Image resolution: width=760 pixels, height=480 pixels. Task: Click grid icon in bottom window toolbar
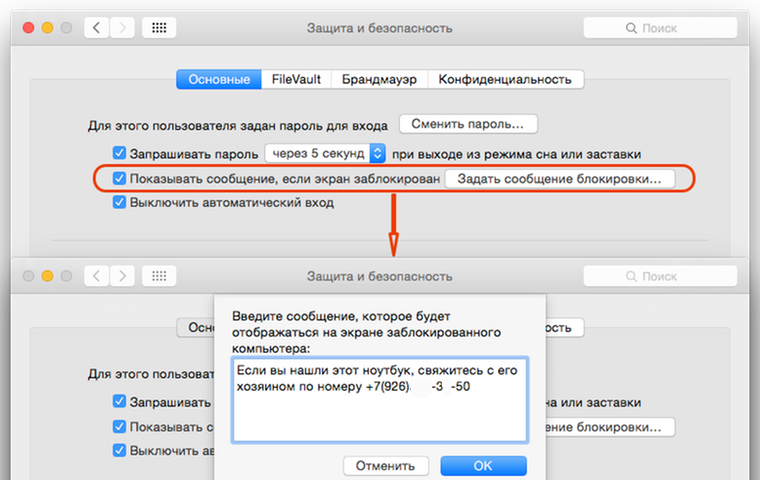(x=159, y=276)
